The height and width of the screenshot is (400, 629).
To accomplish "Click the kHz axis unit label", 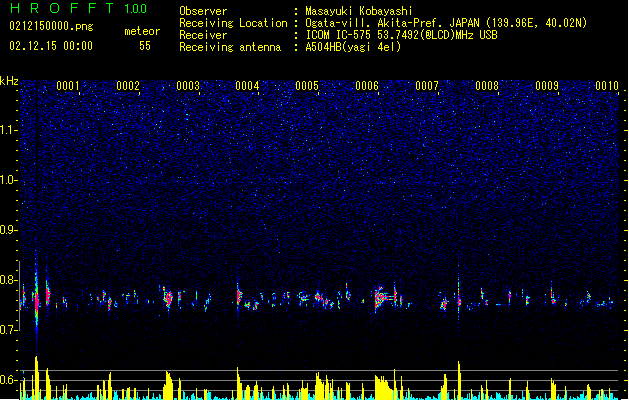I will [x=9, y=81].
